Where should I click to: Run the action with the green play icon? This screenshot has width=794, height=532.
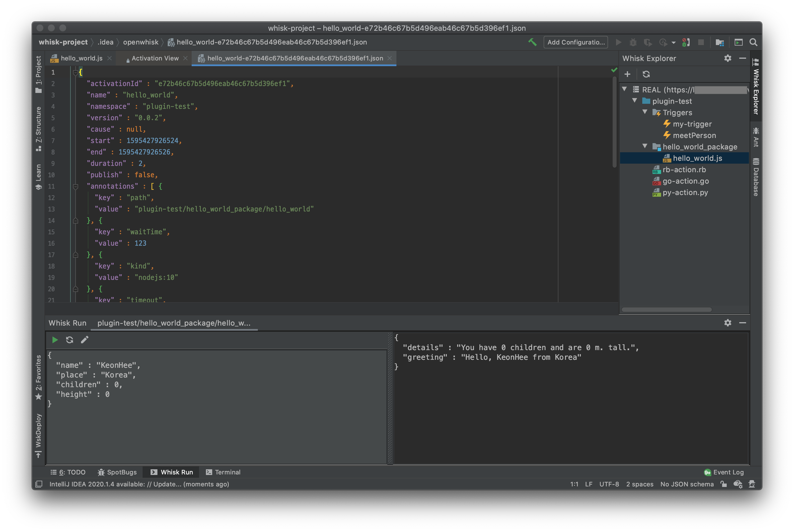(55, 340)
